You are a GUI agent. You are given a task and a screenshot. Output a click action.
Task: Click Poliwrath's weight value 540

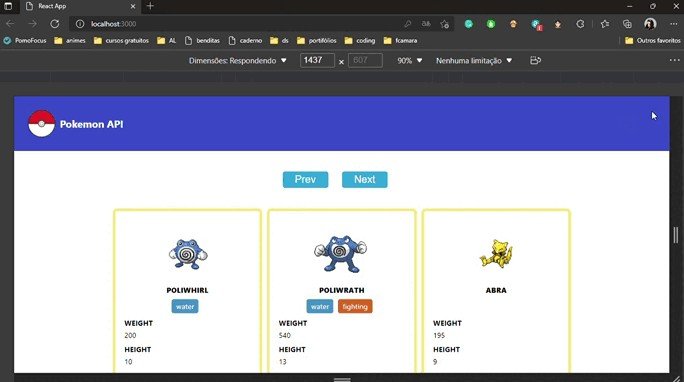pyautogui.click(x=285, y=335)
